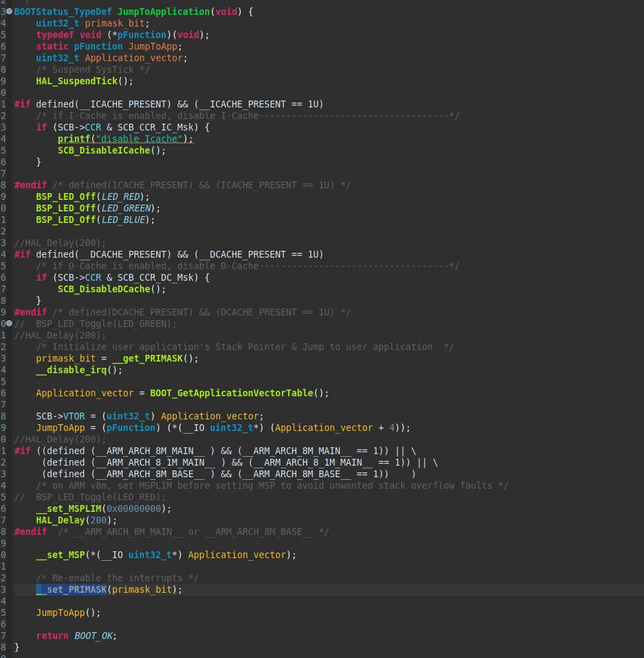Viewport: 644px width, 658px height.
Task: Click the if I-Cache is enabled comment
Action: [247, 116]
